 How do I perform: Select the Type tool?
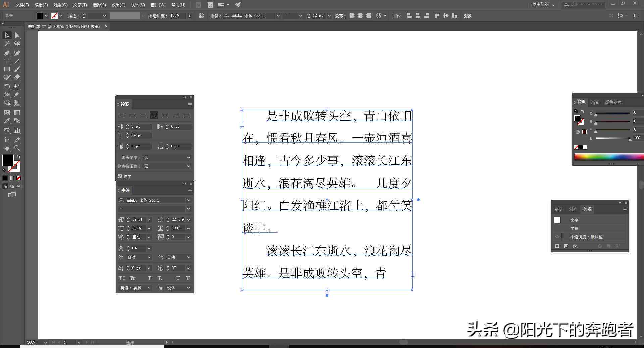click(x=7, y=61)
